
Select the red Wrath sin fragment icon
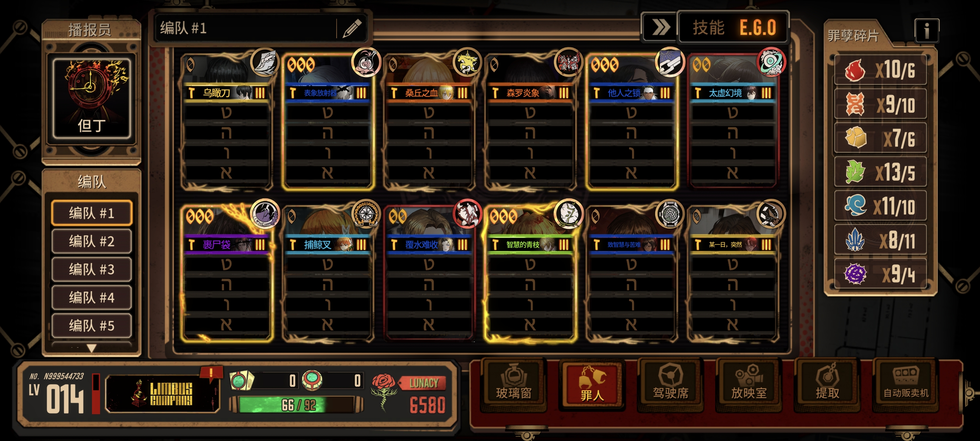pos(855,70)
